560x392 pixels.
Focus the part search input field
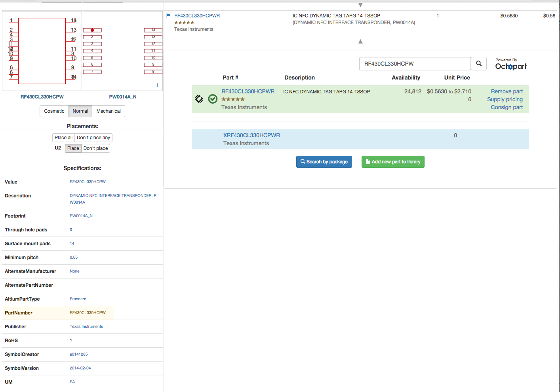415,64
